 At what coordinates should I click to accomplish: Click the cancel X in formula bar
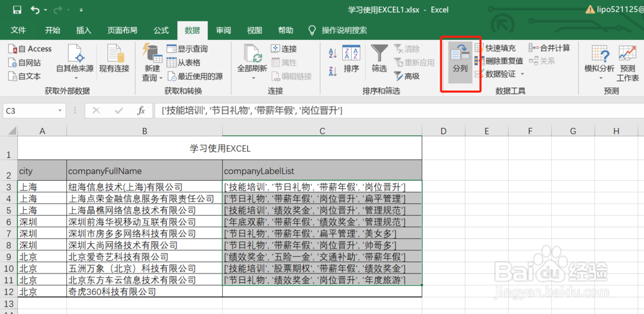(96, 111)
